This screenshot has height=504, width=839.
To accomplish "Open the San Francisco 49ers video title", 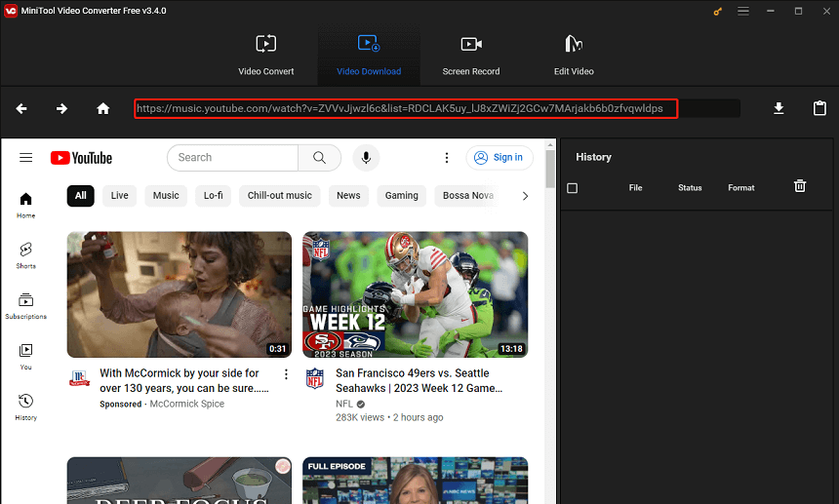I will point(419,380).
